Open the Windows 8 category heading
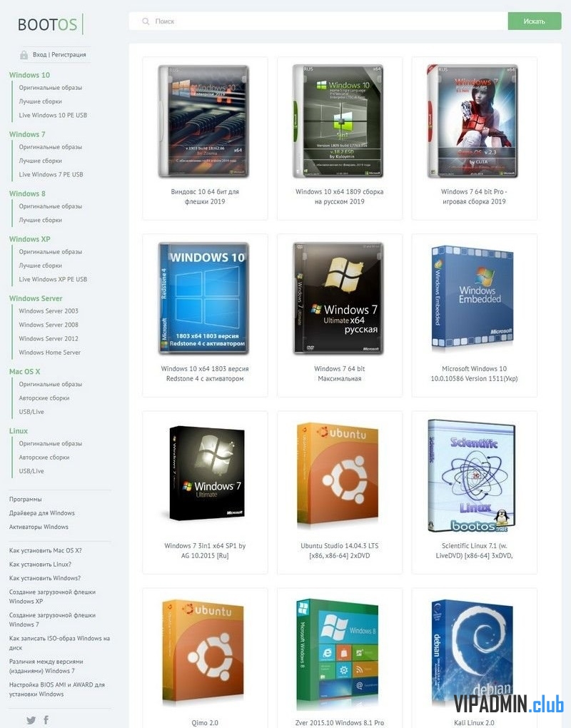This screenshot has width=571, height=728. (x=27, y=193)
